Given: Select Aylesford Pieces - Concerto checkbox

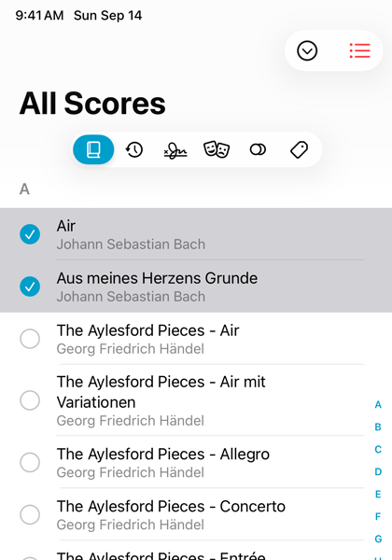Looking at the screenshot, I should pyautogui.click(x=30, y=514).
